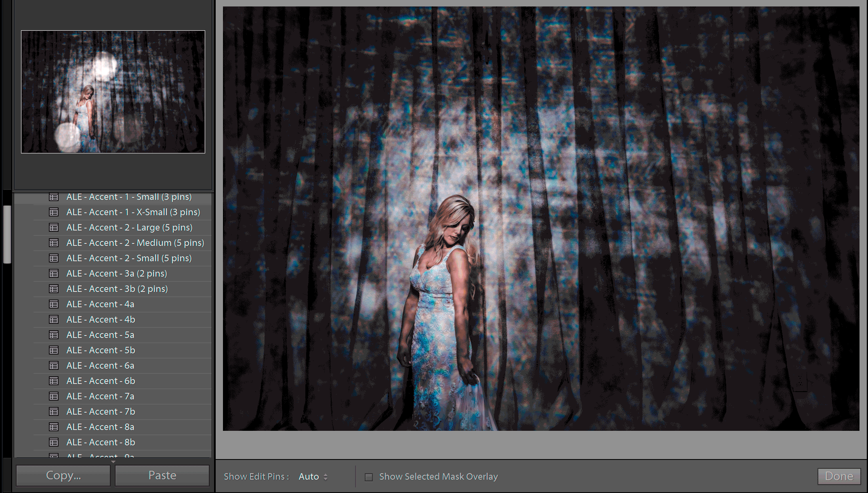Open the Show Edit Pins Auto dropdown
The width and height of the screenshot is (868, 493).
point(309,477)
